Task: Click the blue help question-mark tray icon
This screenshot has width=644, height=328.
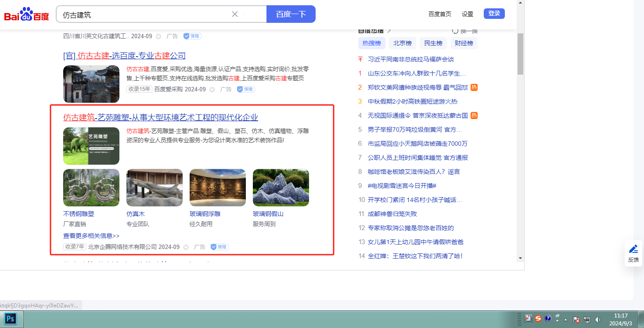Action: (x=547, y=319)
